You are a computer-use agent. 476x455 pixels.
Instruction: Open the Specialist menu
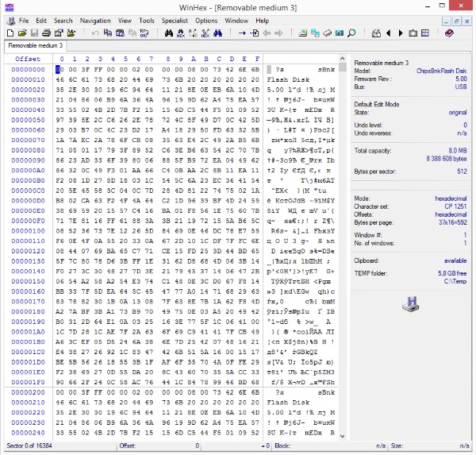pos(175,21)
